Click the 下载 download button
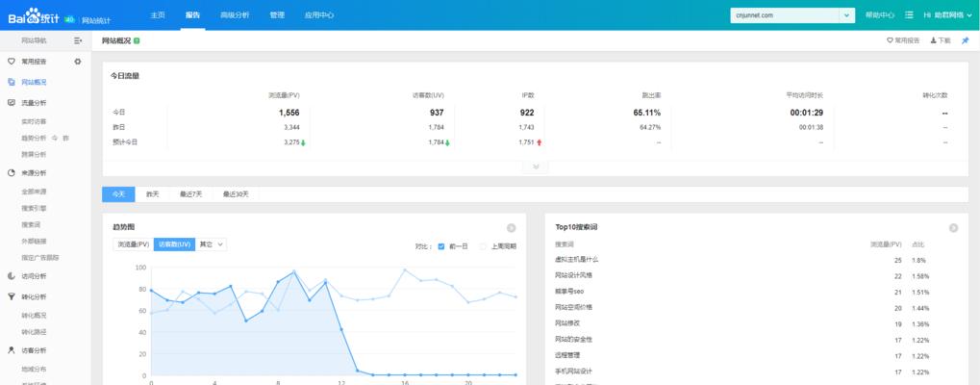The height and width of the screenshot is (385, 980). pos(940,40)
